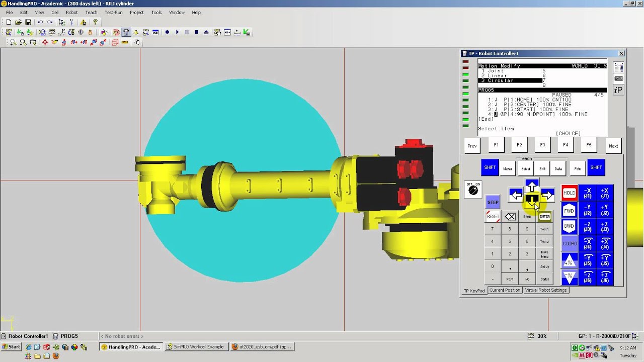Open the Tools menu
This screenshot has width=644, height=362.
(156, 13)
